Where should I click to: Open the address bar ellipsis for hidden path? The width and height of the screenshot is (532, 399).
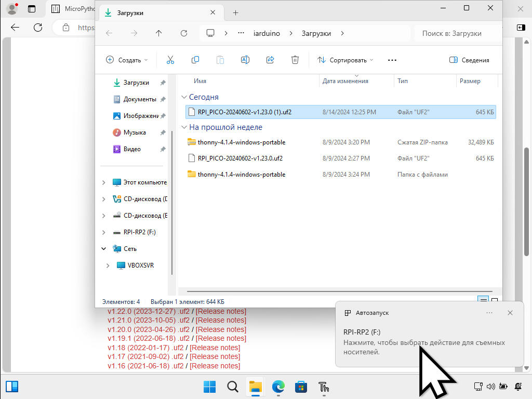tap(241, 33)
